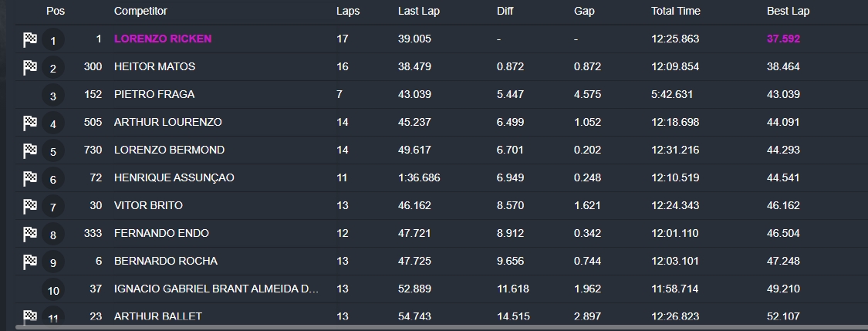
Task: Select Lorenzo Ricken's purple best lap 37.592
Action: coord(783,39)
